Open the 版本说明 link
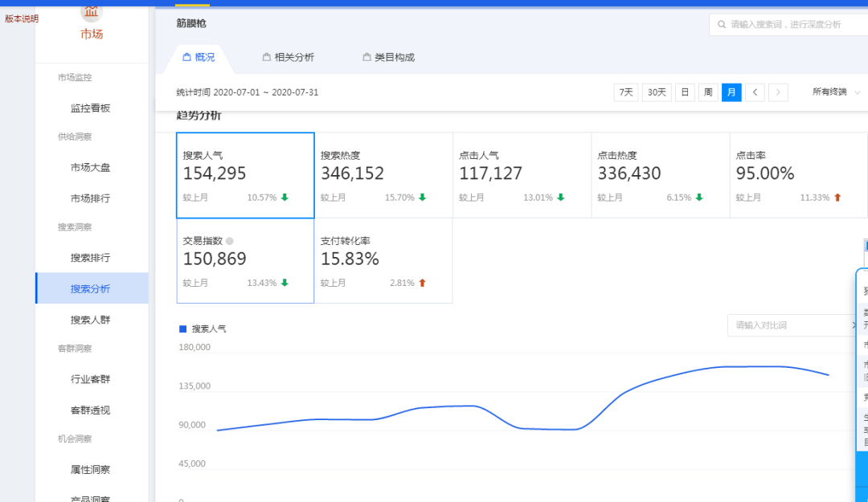 click(x=20, y=19)
